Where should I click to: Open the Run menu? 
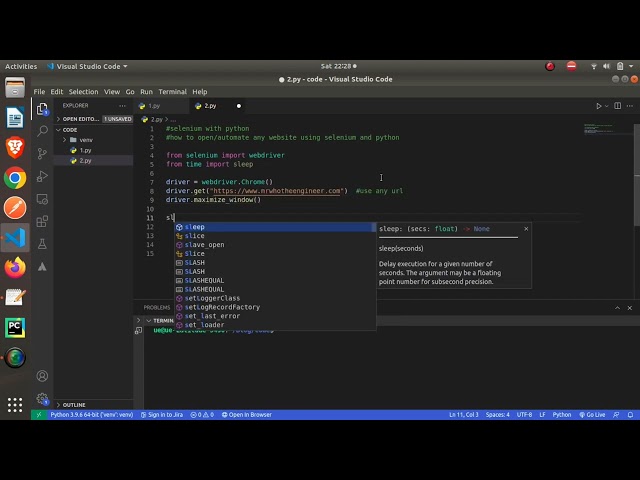click(x=146, y=92)
